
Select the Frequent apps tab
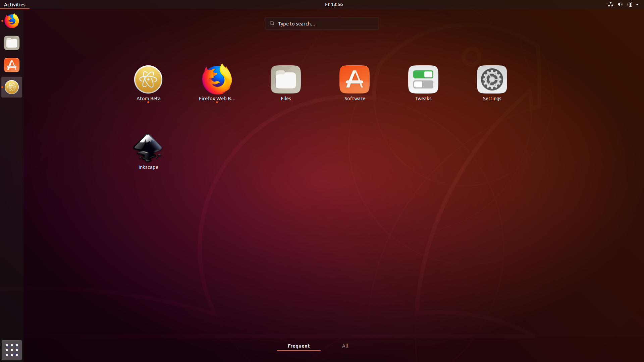(299, 346)
